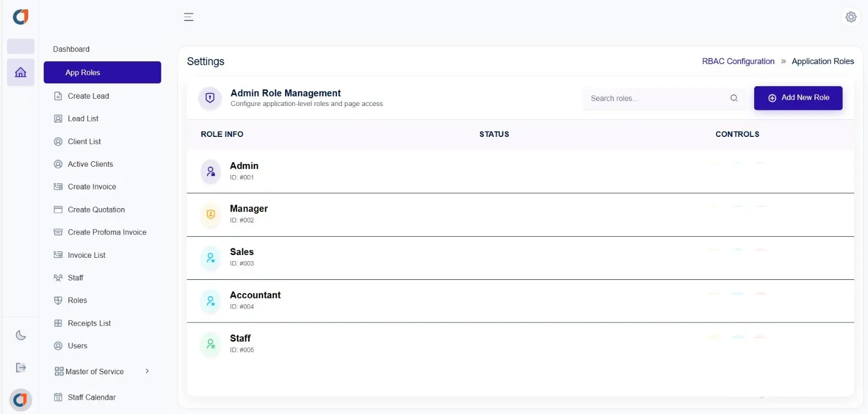Image resolution: width=868 pixels, height=414 pixels.
Task: Click the Admin role avatar icon
Action: click(x=211, y=171)
